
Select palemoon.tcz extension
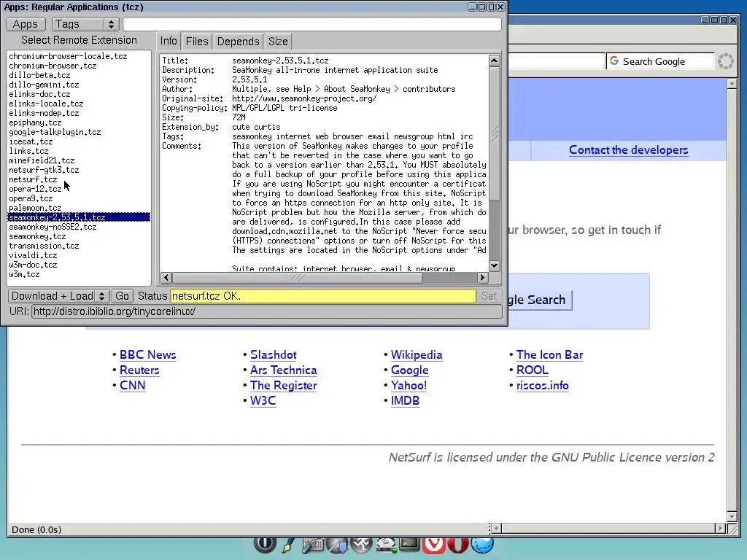pos(79,208)
